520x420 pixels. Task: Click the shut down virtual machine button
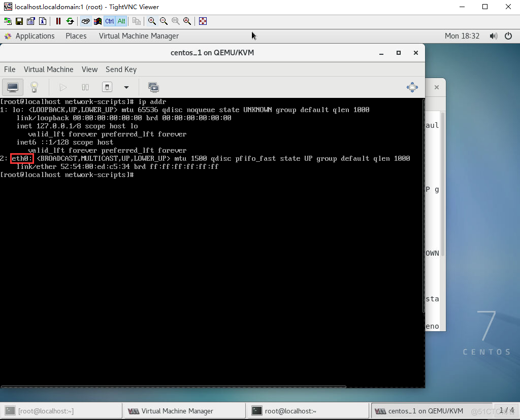click(x=107, y=87)
